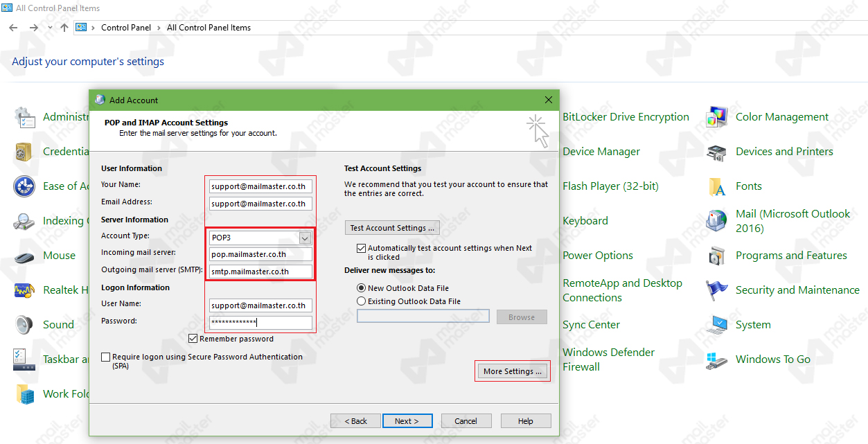The width and height of the screenshot is (868, 444).
Task: Select New Outlook Data File radio button
Action: 361,288
